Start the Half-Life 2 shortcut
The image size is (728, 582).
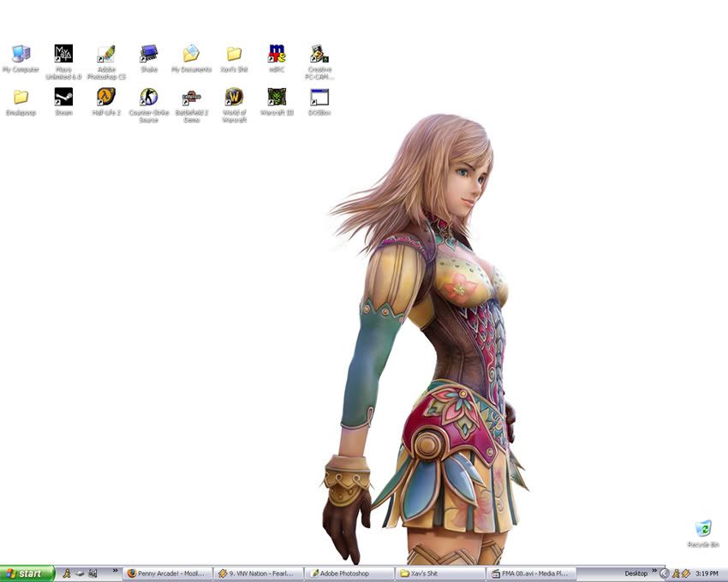pyautogui.click(x=106, y=97)
